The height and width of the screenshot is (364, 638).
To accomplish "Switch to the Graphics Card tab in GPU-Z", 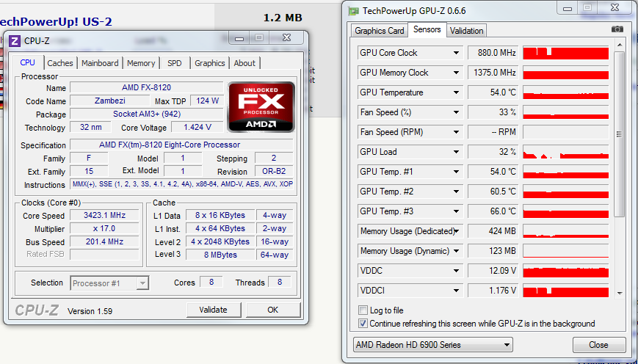I will (x=380, y=31).
